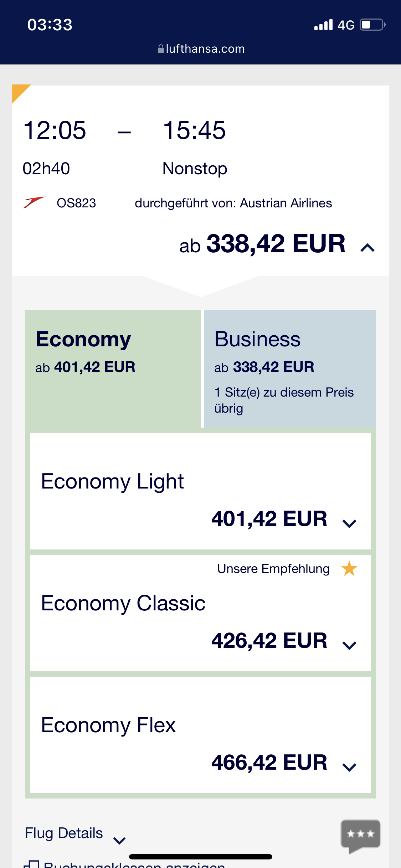Tap flight number OS823
The height and width of the screenshot is (868, 401).
[x=76, y=203]
